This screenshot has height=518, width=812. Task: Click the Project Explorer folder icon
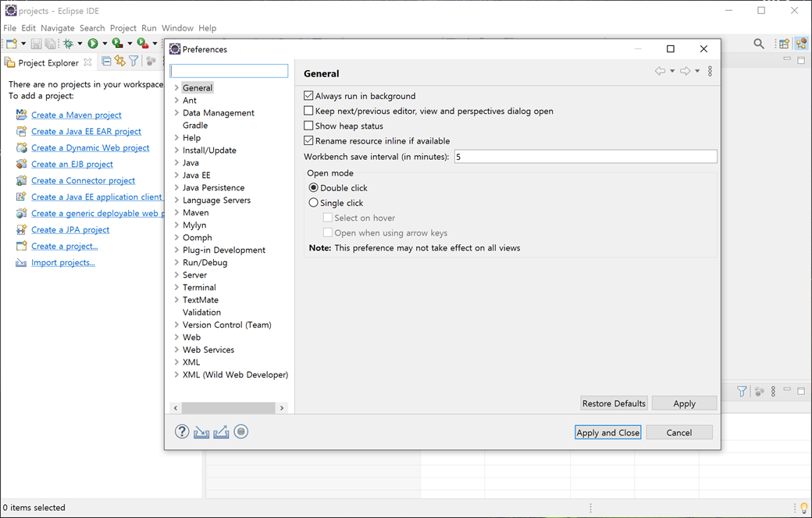click(10, 62)
